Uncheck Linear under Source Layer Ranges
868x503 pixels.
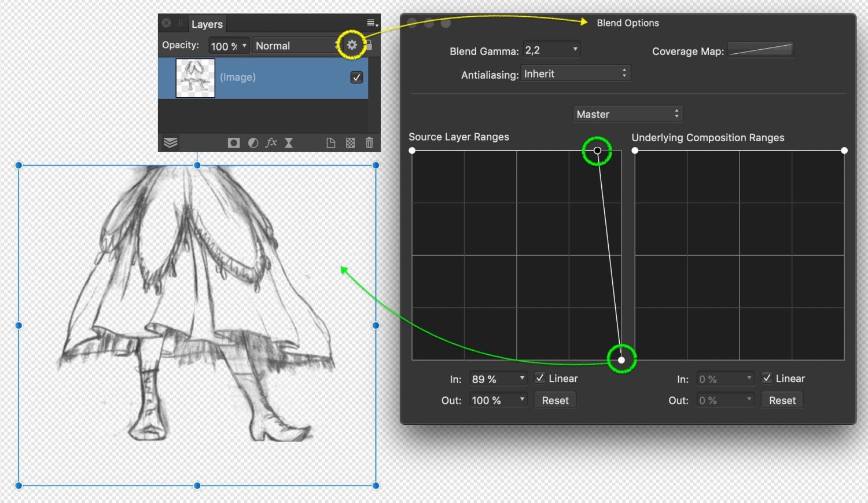click(540, 378)
